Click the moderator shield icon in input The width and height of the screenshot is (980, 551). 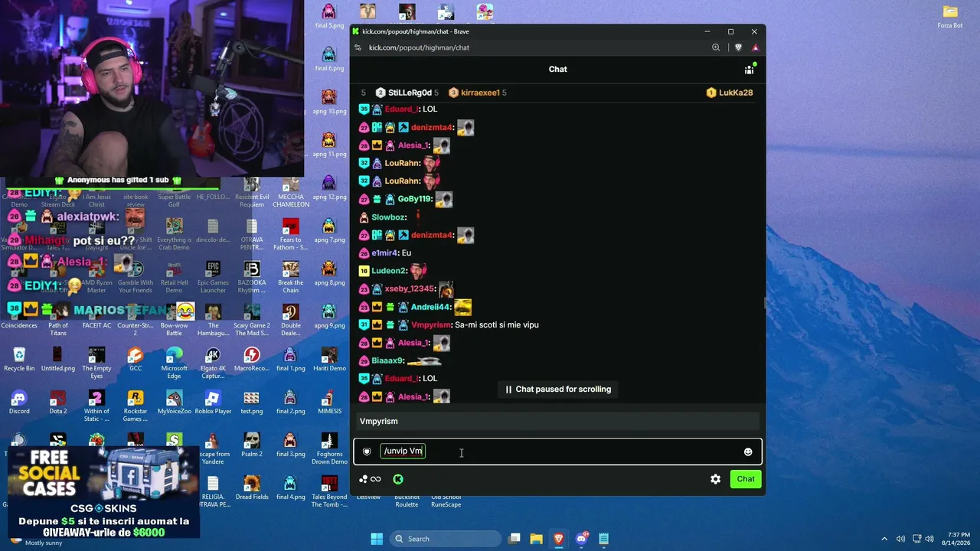pos(367,452)
